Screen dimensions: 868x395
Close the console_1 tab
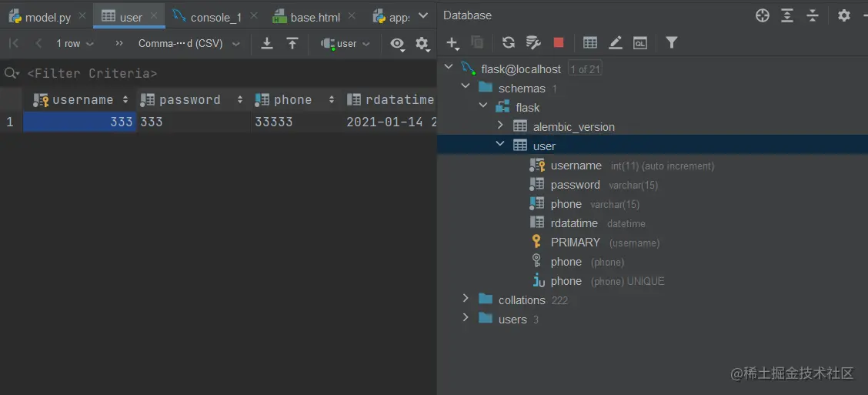click(x=253, y=16)
